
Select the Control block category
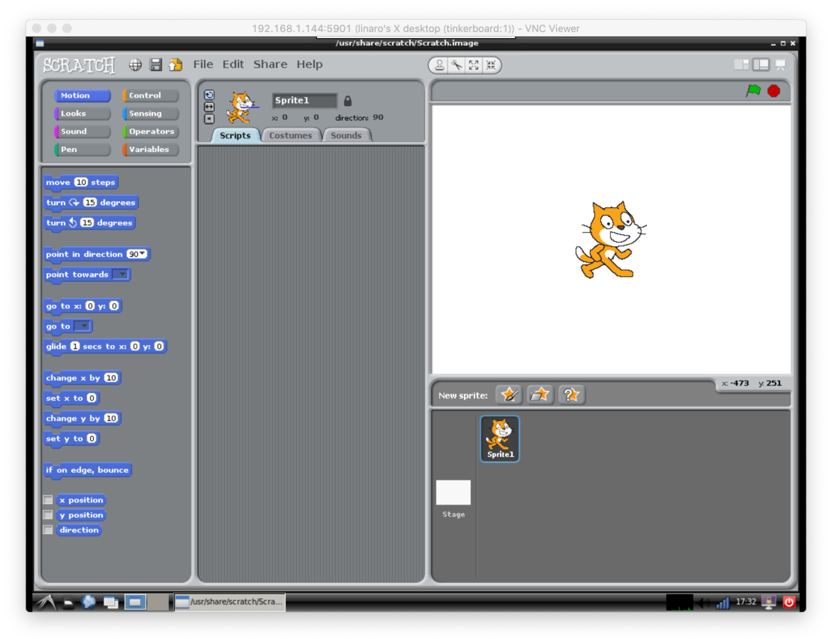click(150, 96)
